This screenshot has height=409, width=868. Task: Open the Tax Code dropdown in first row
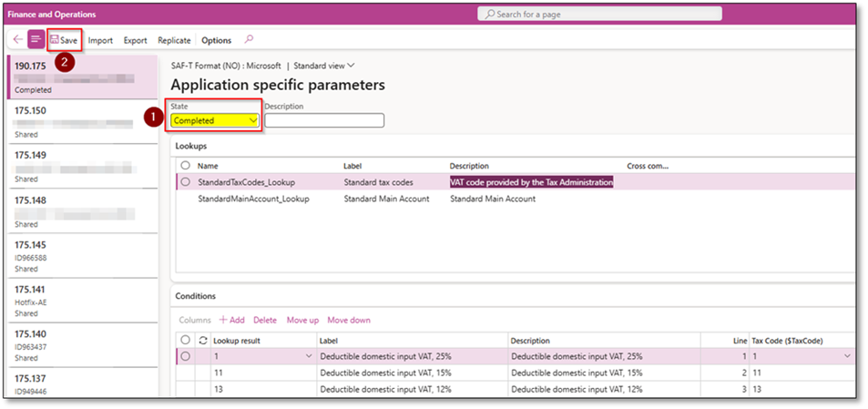click(848, 356)
